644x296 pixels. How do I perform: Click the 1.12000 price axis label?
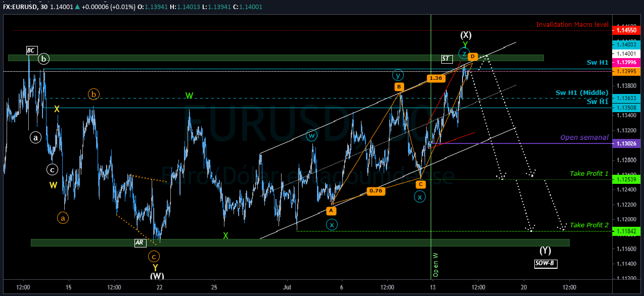pos(626,219)
